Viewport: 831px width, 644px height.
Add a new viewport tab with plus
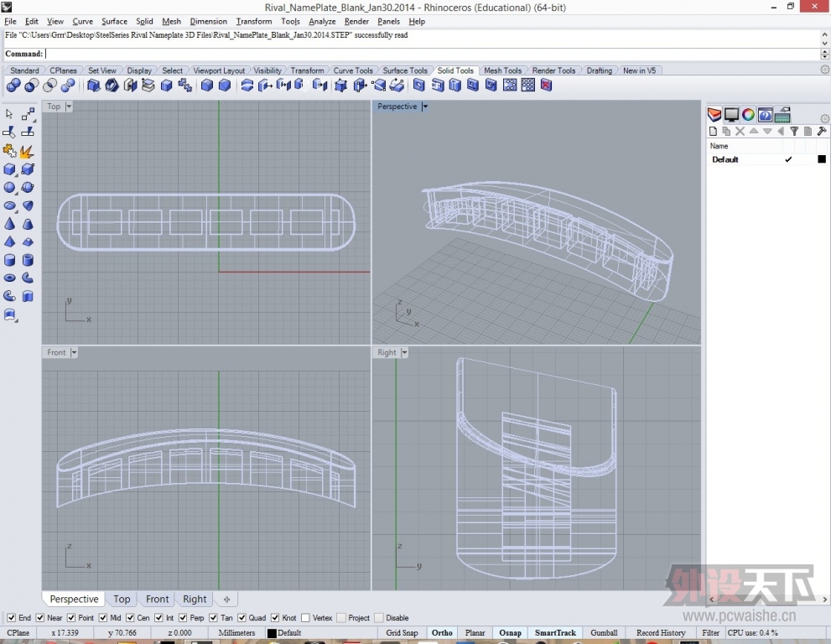click(x=227, y=599)
